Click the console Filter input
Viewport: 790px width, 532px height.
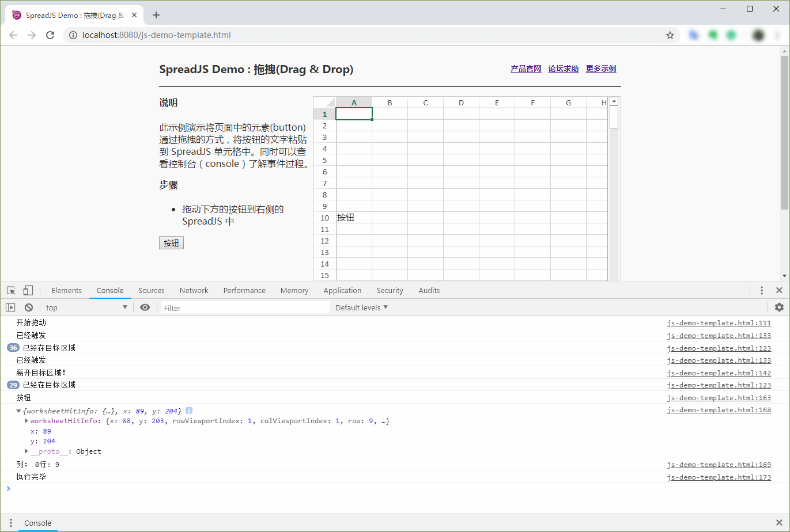click(x=245, y=307)
